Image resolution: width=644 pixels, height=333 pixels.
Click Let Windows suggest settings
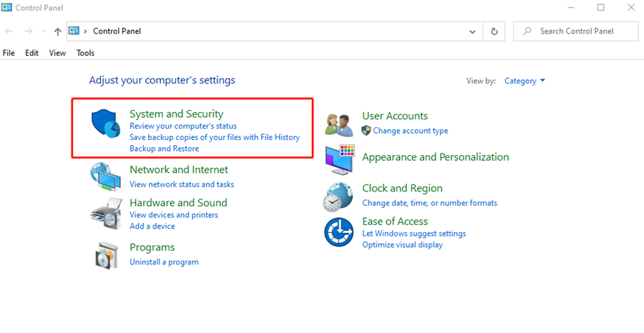(x=414, y=234)
